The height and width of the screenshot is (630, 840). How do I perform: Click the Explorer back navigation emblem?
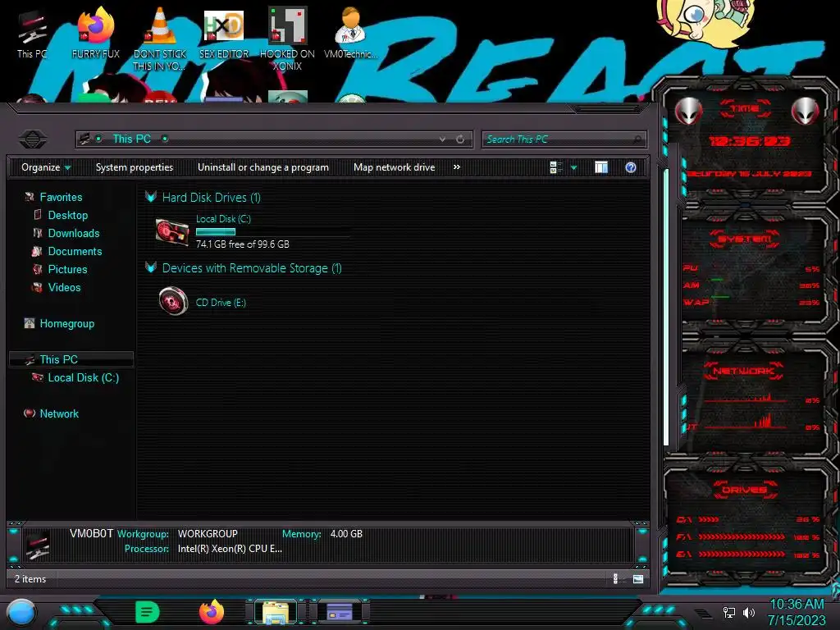(33, 139)
